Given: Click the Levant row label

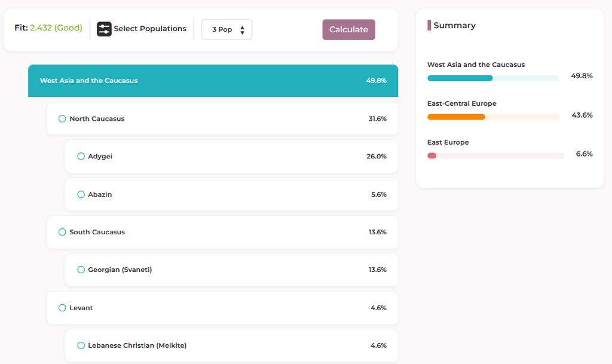Looking at the screenshot, I should click(x=81, y=308).
